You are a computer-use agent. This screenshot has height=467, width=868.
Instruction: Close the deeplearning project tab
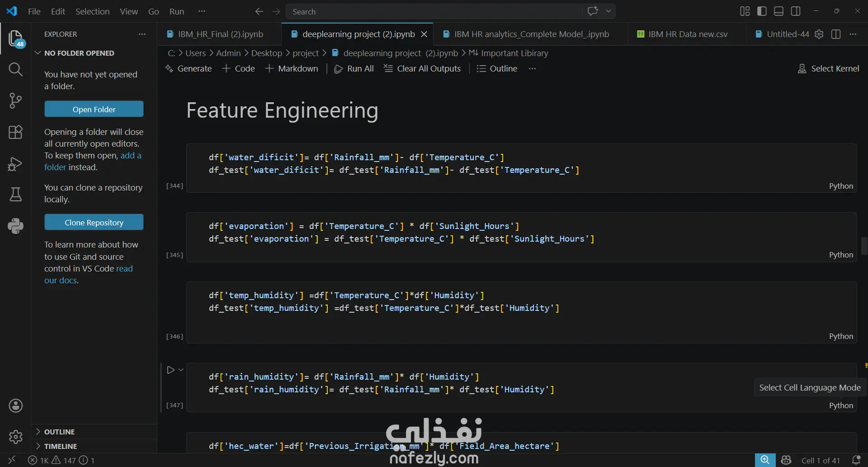coord(424,34)
